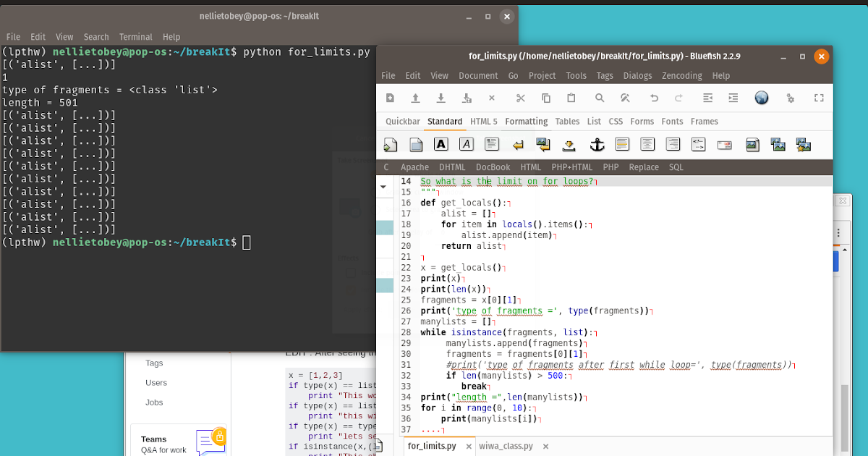Open the Find and Replace tool
Image resolution: width=868 pixels, height=456 pixels.
pyautogui.click(x=626, y=98)
